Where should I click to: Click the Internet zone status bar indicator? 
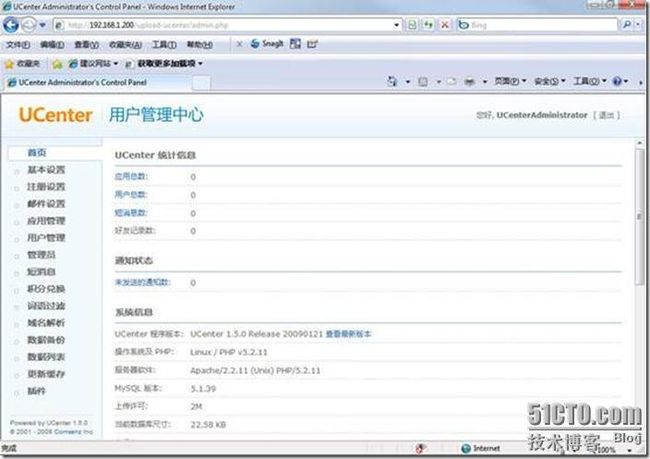pos(480,448)
